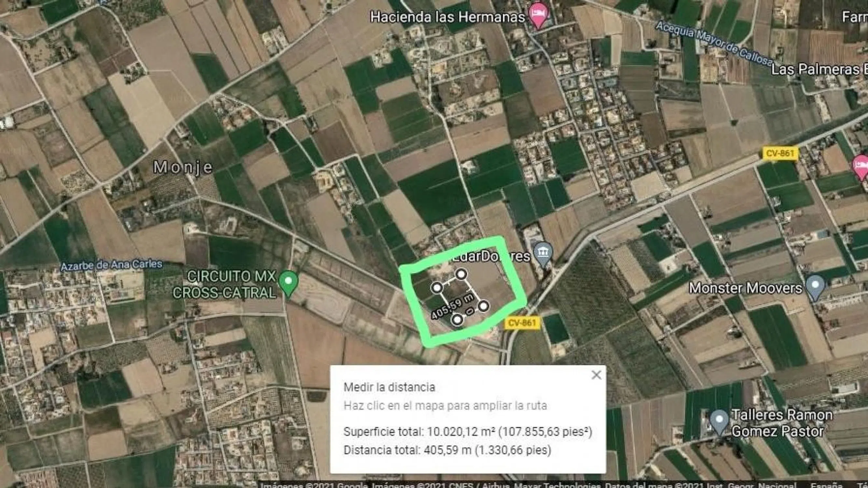Select the top measurement point handle
This screenshot has height=488, width=868.
pyautogui.click(x=461, y=274)
